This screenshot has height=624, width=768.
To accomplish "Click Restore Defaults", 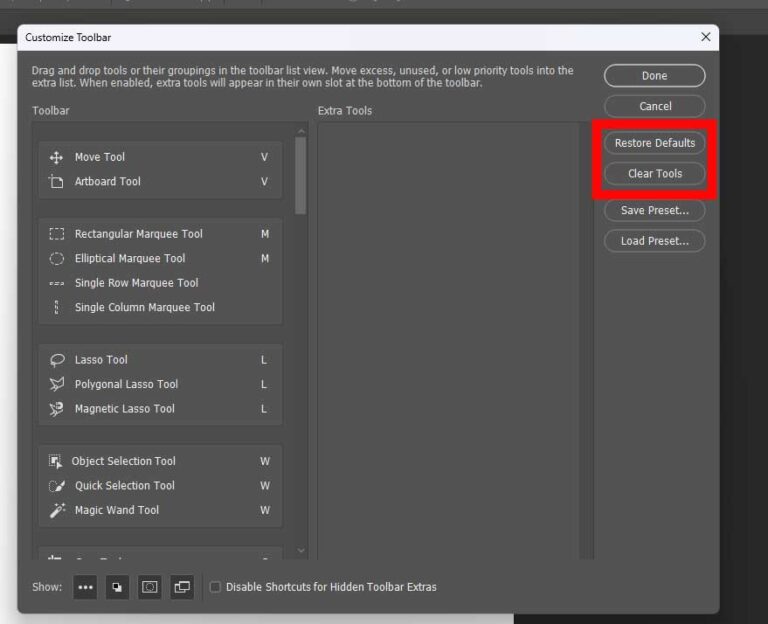I will pyautogui.click(x=654, y=143).
